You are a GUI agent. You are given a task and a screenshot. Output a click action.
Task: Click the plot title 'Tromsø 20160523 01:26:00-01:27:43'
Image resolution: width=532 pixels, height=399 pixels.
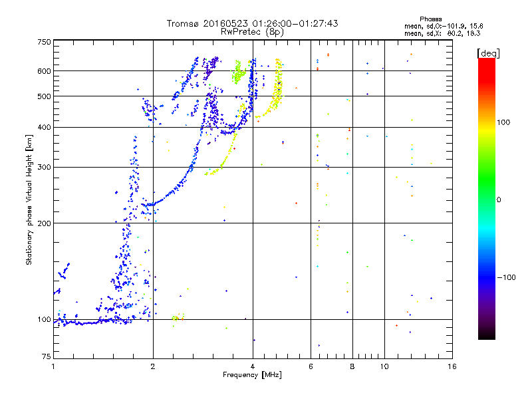point(252,23)
